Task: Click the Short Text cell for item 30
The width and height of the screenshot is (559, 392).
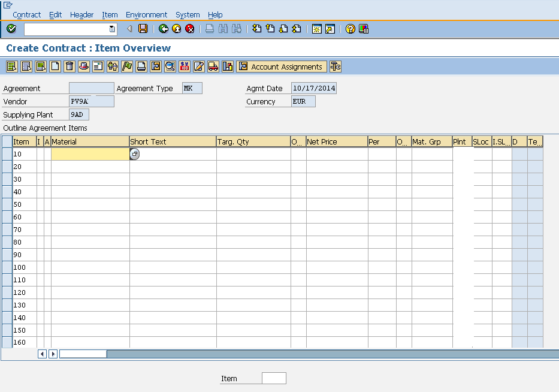Action: pyautogui.click(x=173, y=179)
